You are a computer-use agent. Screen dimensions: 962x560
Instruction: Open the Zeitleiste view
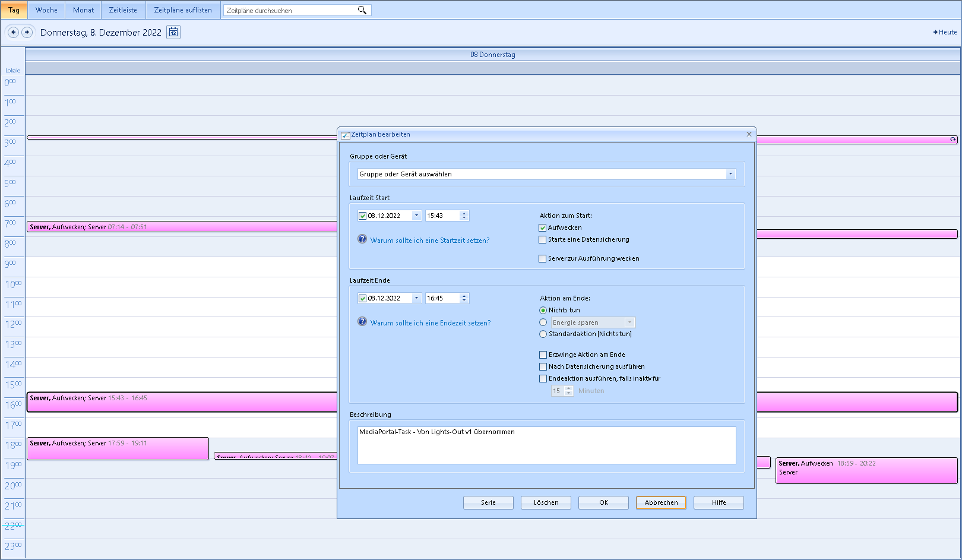click(123, 10)
